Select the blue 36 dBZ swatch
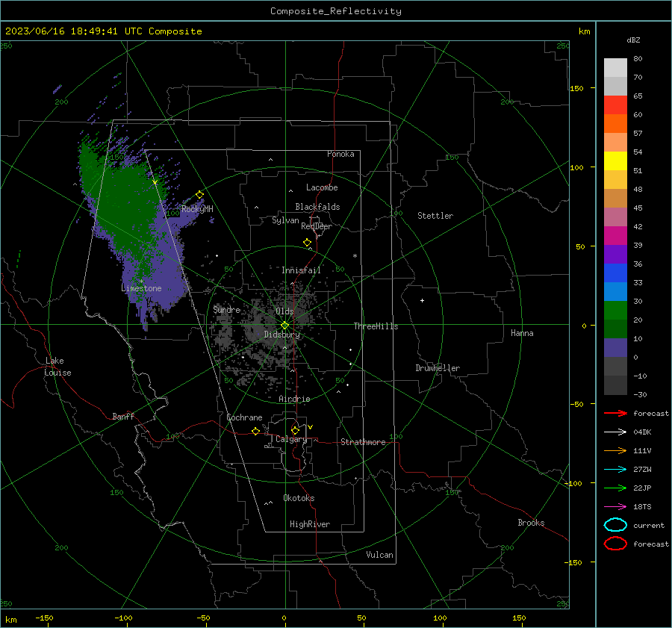 pyautogui.click(x=615, y=273)
